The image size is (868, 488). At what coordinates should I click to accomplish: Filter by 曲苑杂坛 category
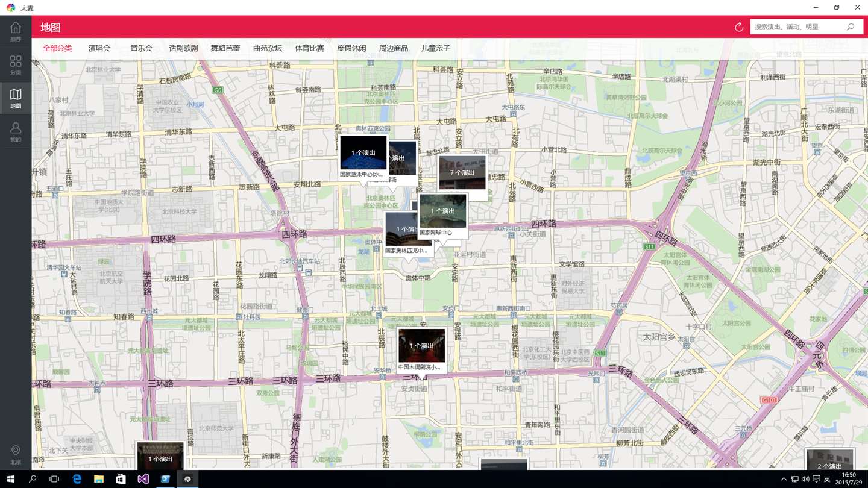[268, 48]
